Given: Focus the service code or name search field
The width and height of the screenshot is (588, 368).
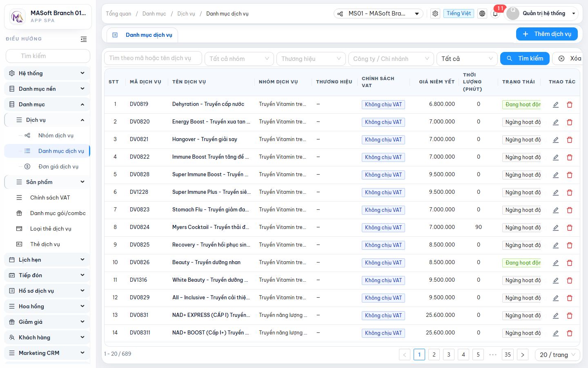Looking at the screenshot, I should (x=153, y=58).
